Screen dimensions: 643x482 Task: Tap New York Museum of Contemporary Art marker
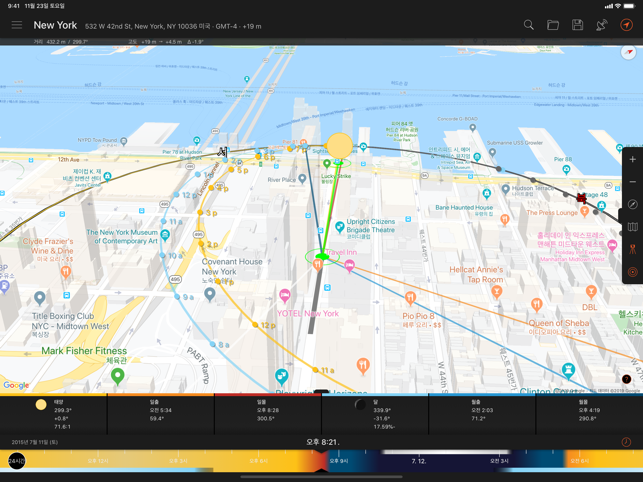click(165, 235)
